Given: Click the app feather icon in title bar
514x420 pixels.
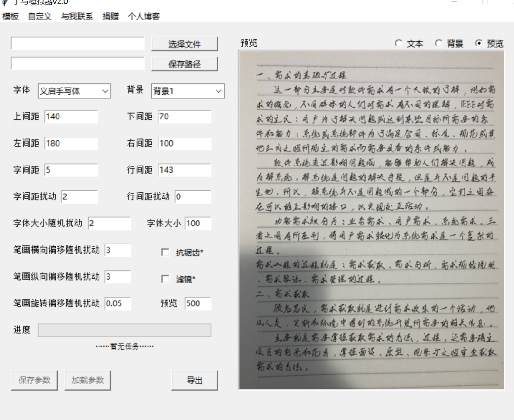Looking at the screenshot, I should pos(5,2).
